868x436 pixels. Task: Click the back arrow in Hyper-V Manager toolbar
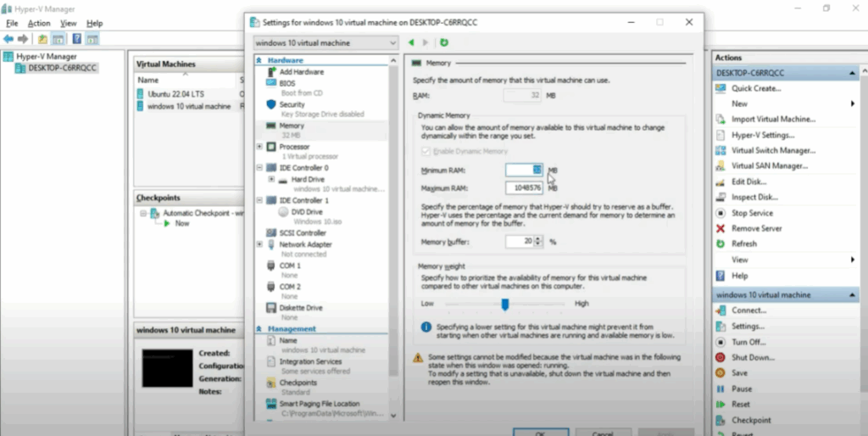pyautogui.click(x=8, y=39)
